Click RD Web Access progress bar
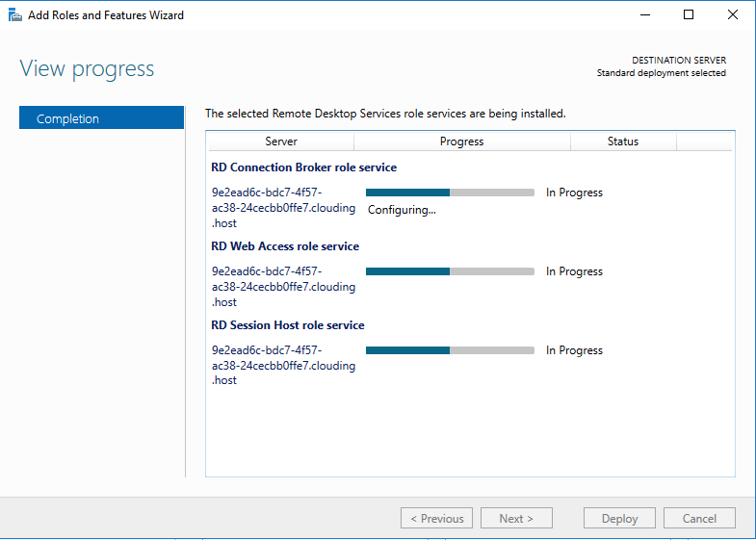 pyautogui.click(x=450, y=271)
